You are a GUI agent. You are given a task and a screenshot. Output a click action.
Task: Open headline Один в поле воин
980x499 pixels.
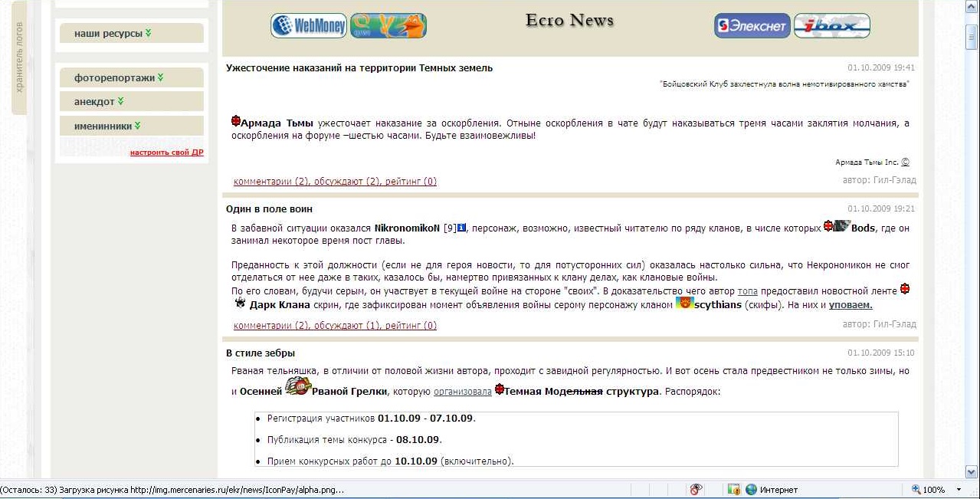[x=269, y=208]
